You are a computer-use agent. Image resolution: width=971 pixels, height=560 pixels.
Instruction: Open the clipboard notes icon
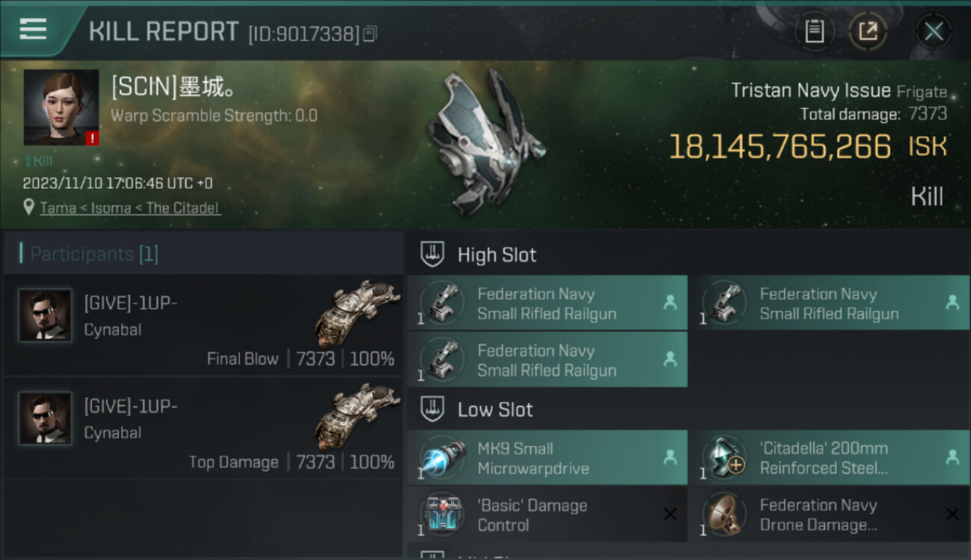coord(814,31)
